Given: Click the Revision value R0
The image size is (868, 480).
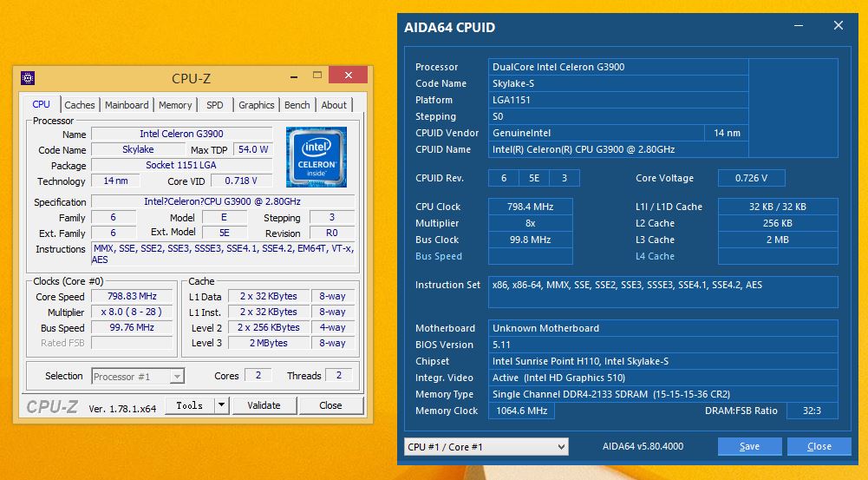Looking at the screenshot, I should tap(331, 233).
